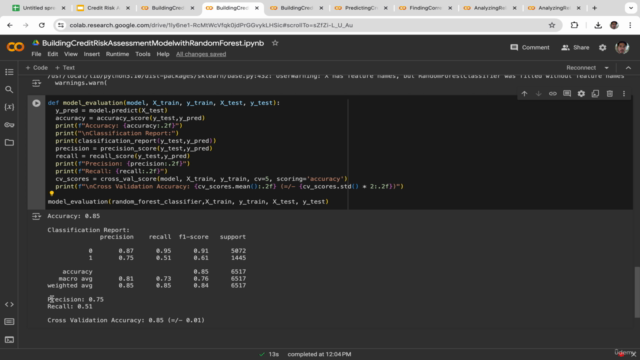Open the Help menu
Image resolution: width=640 pixels, height=360 pixels.
163,54
